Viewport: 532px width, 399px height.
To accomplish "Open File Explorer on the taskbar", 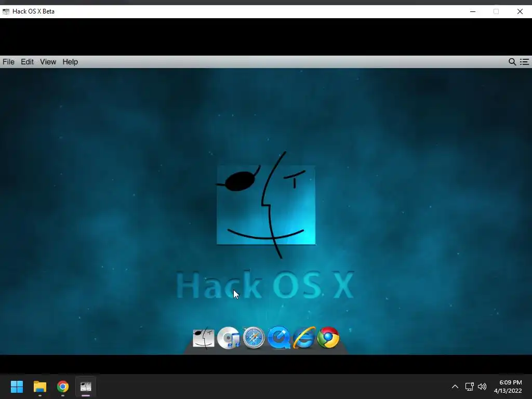I will (39, 387).
